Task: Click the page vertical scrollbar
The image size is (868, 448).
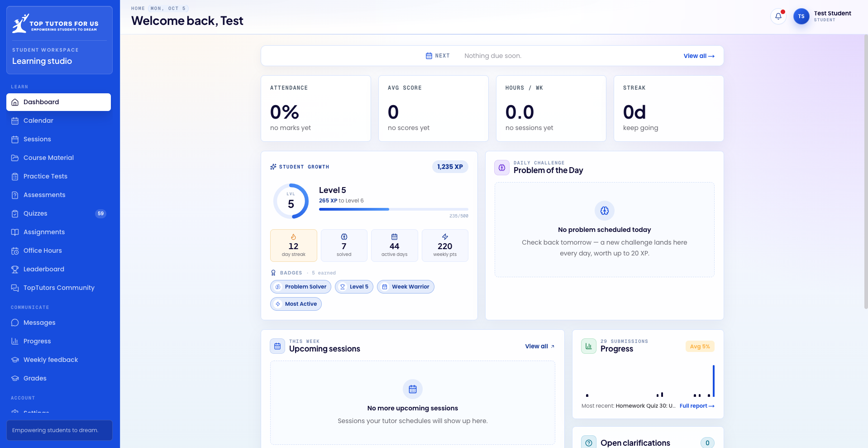Action: click(866, 172)
